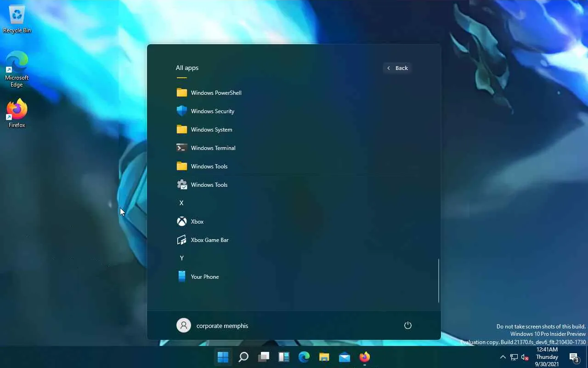This screenshot has height=368, width=588.
Task: Open the notification center icon
Action: (574, 357)
